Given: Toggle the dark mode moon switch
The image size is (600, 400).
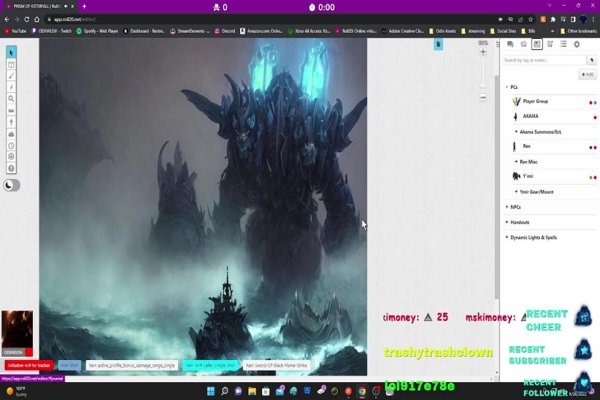Looking at the screenshot, I should click(x=11, y=185).
